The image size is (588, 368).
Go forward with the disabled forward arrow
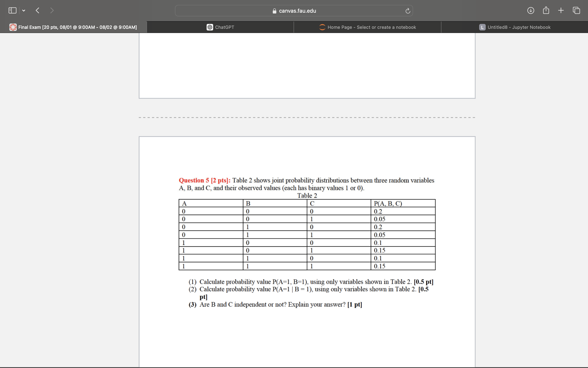52,10
